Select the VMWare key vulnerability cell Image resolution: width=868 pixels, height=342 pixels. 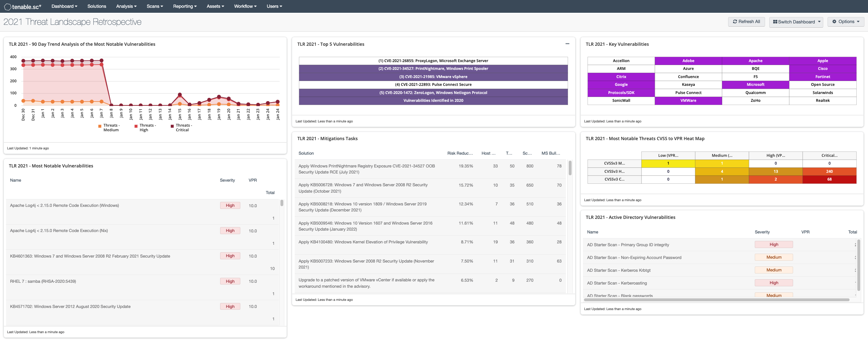click(688, 100)
